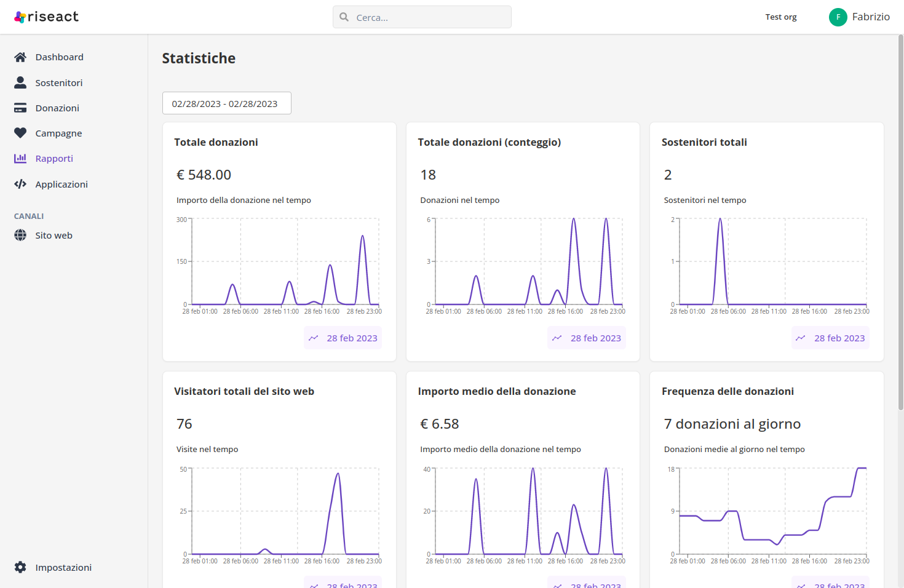Click the search magnifier icon
The width and height of the screenshot is (904, 588).
[x=344, y=17]
